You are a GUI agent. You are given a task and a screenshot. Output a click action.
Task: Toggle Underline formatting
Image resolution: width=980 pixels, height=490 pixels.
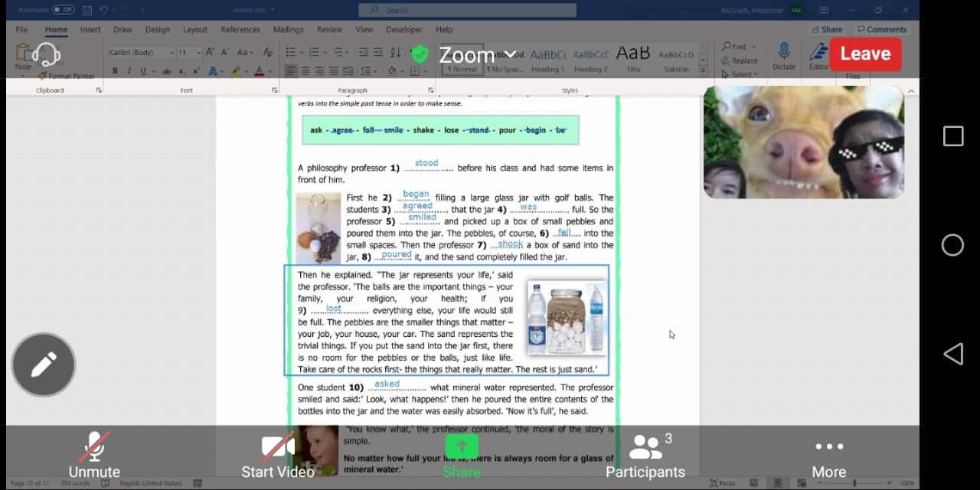point(142,70)
